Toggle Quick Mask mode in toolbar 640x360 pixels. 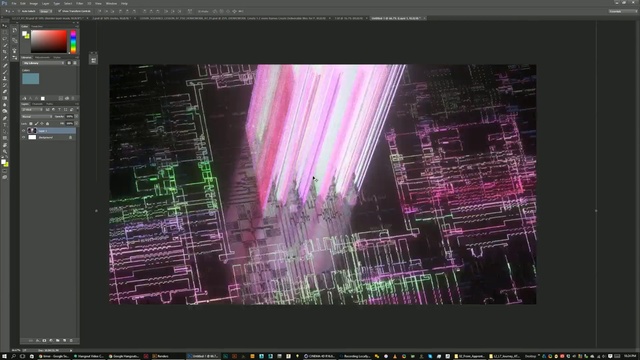(5, 171)
